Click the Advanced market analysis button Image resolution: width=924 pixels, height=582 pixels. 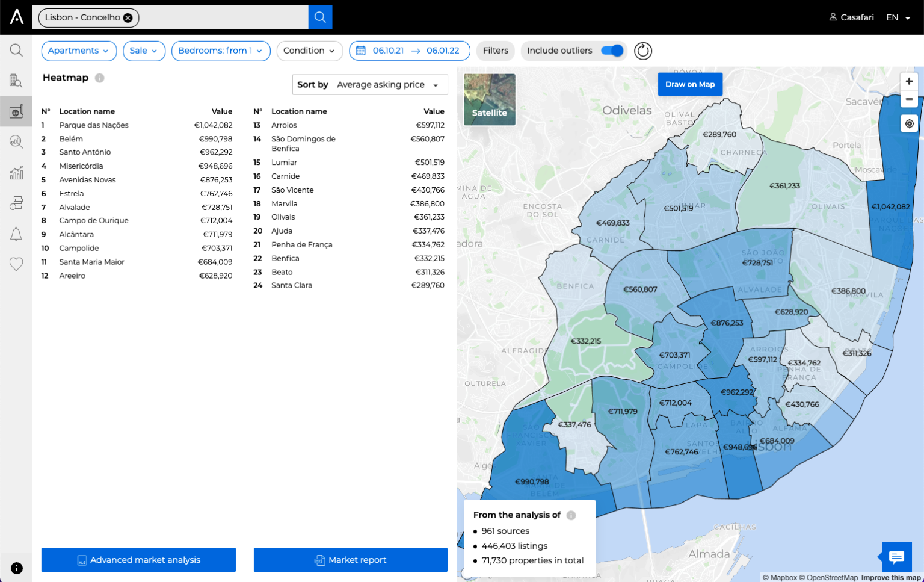pos(138,560)
